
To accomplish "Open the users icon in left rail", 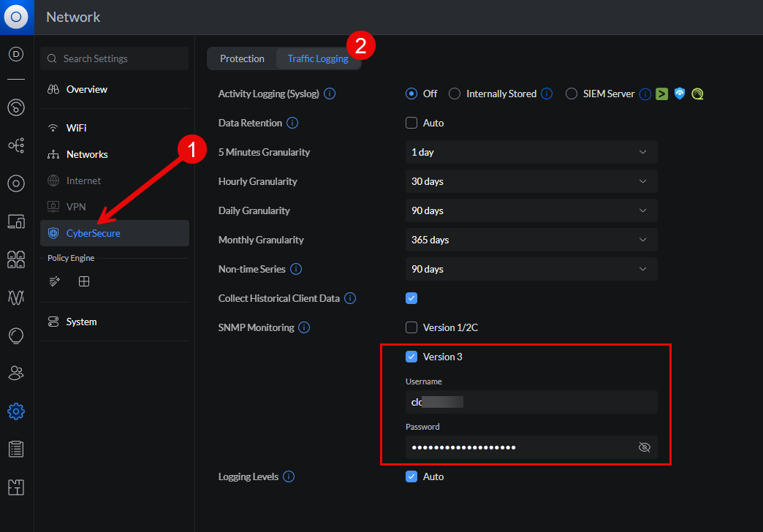I will click(x=16, y=373).
